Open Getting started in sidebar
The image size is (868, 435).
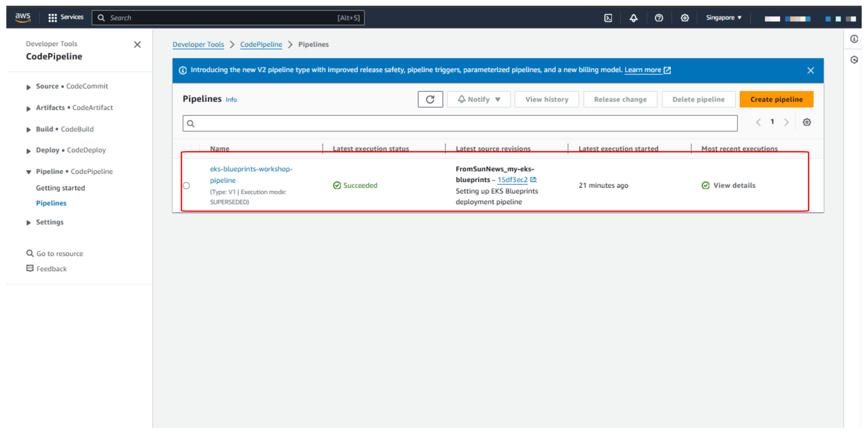60,188
